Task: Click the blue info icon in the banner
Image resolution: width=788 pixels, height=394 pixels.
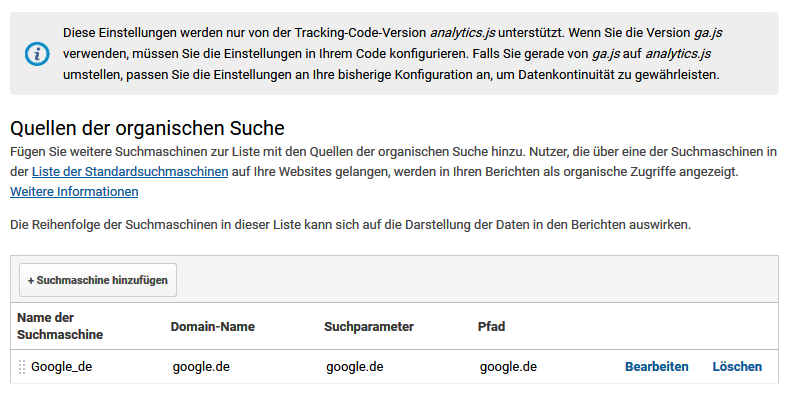Action: click(x=37, y=54)
